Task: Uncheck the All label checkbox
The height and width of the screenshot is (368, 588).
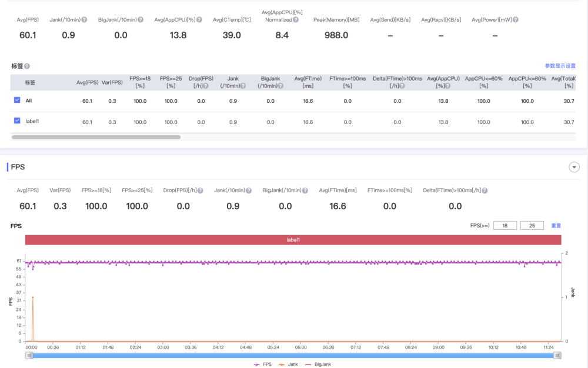Action: coord(17,101)
